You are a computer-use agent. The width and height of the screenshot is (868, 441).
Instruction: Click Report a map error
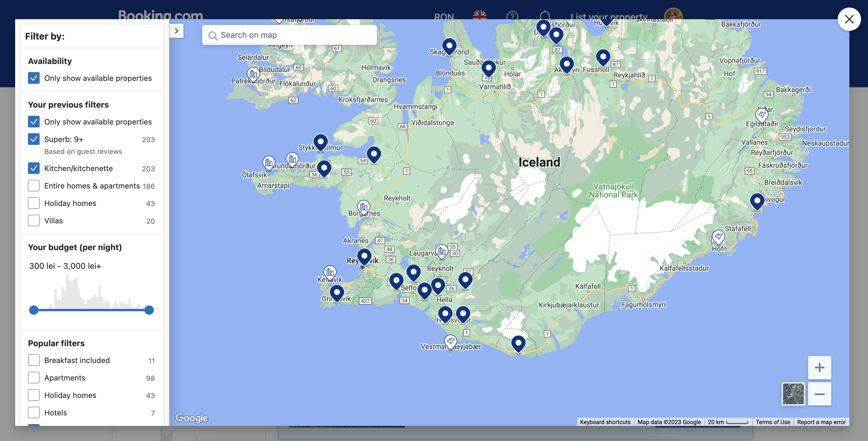(821, 422)
